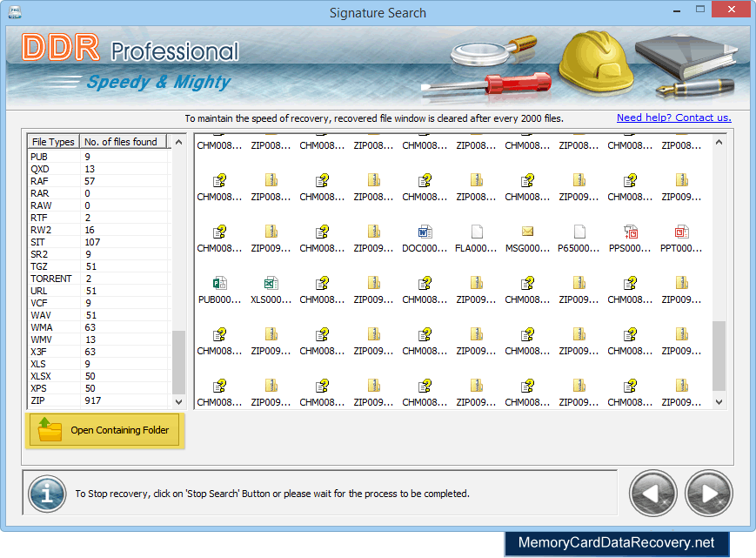The image size is (756, 558).
Task: Select the URL row in file types
Action: click(x=98, y=291)
